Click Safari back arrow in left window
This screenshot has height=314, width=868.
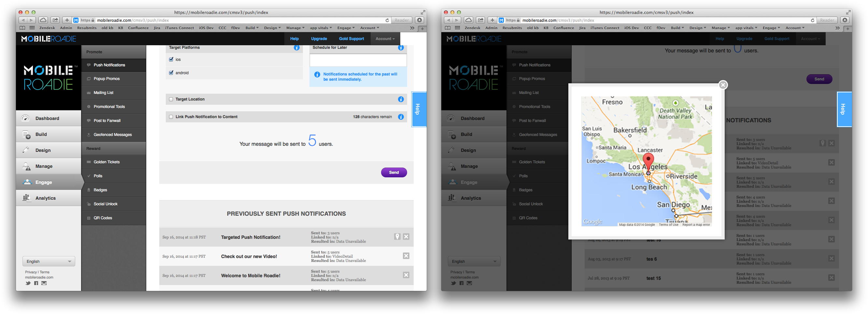[x=23, y=20]
